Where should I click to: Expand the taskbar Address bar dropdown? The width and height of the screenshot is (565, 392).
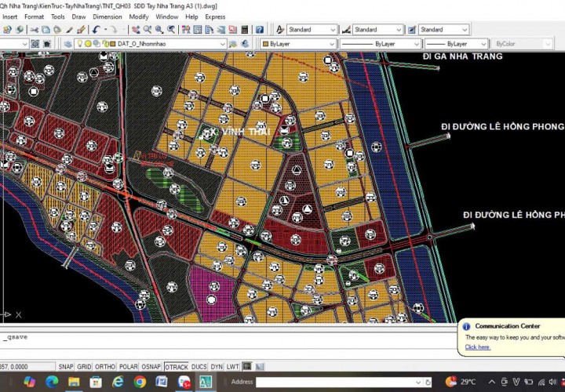tap(418, 382)
